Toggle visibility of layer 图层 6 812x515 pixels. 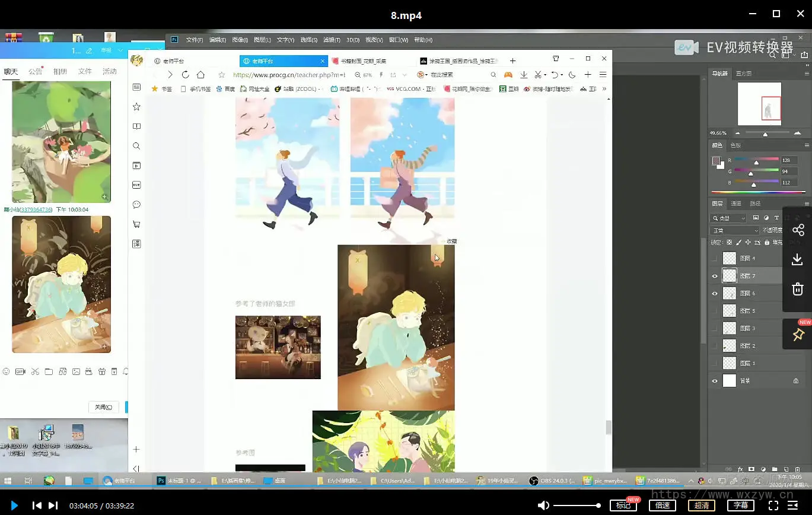(x=715, y=293)
